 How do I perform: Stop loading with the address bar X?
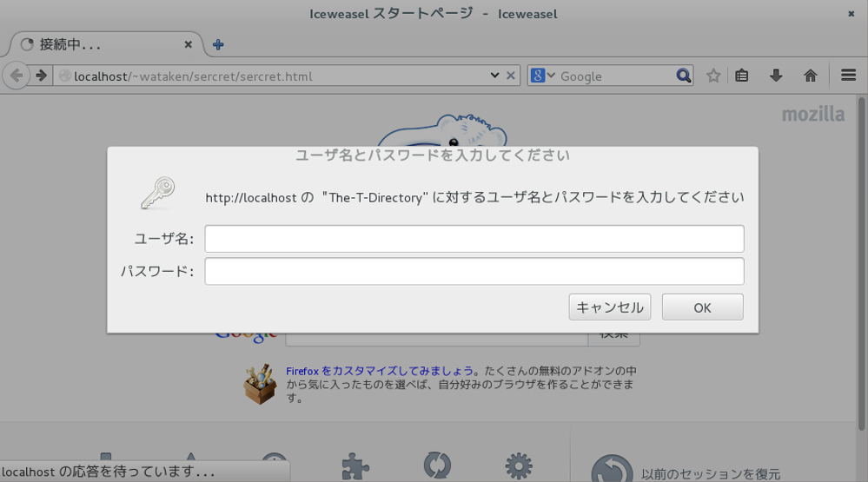click(510, 76)
